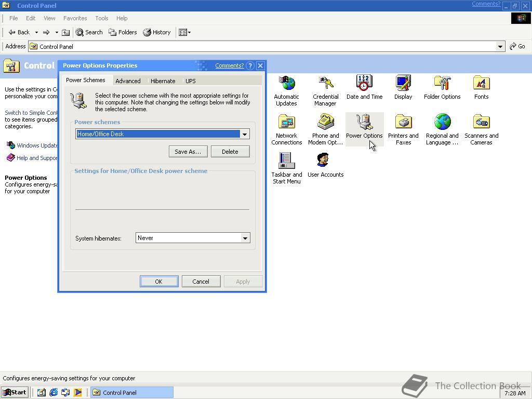Screen dimensions: 532x399
Task: Expand the System hibernates dropdown
Action: coord(245,238)
